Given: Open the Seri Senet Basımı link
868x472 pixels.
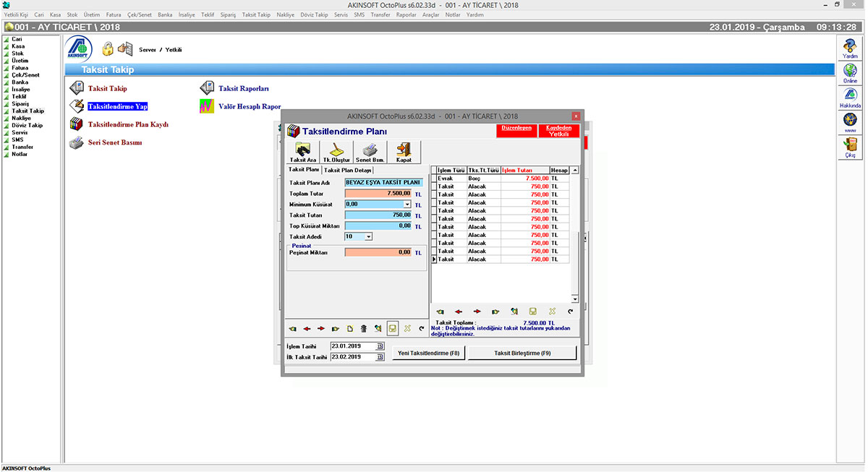Looking at the screenshot, I should (x=115, y=142).
